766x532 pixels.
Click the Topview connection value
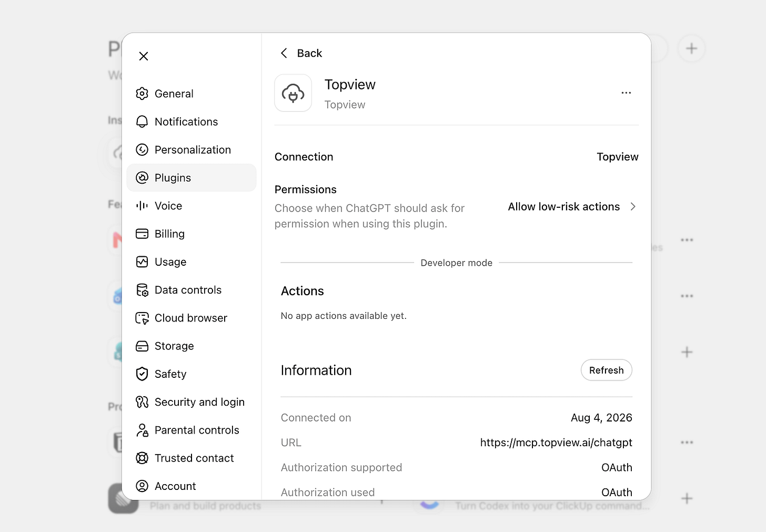[617, 157]
